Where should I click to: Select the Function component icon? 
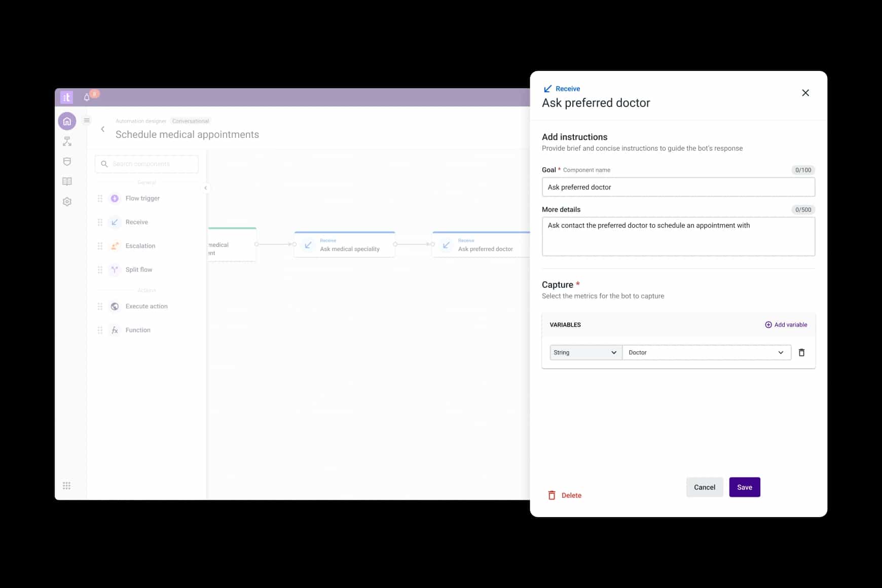click(114, 329)
